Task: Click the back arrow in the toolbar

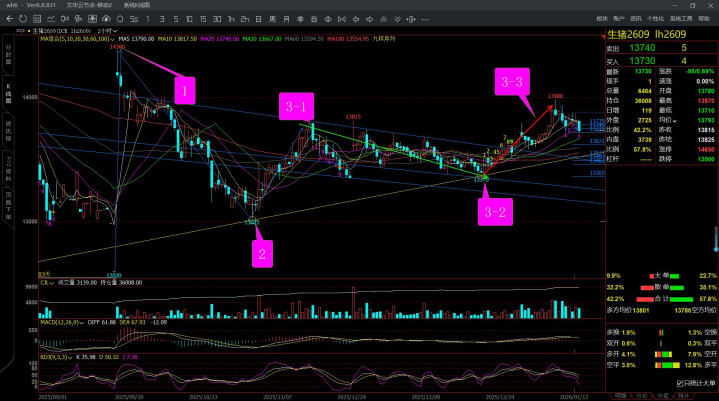Action: tap(10, 19)
